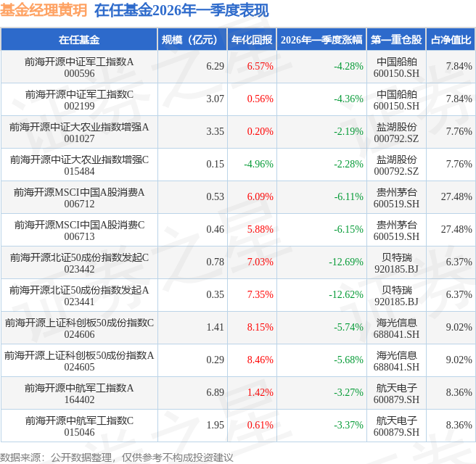Image resolution: width=476 pixels, height=464 pixels.
Task: Click the -4.96% annualized return value
Action: 258,164
